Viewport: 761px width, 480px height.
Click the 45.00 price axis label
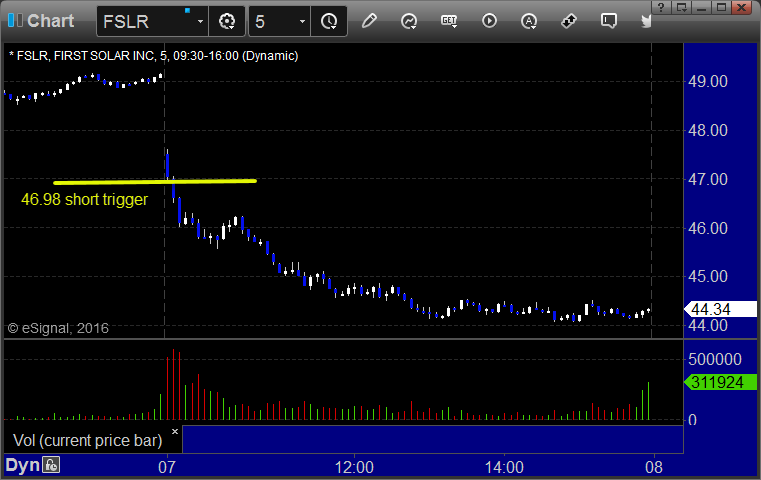click(x=708, y=277)
